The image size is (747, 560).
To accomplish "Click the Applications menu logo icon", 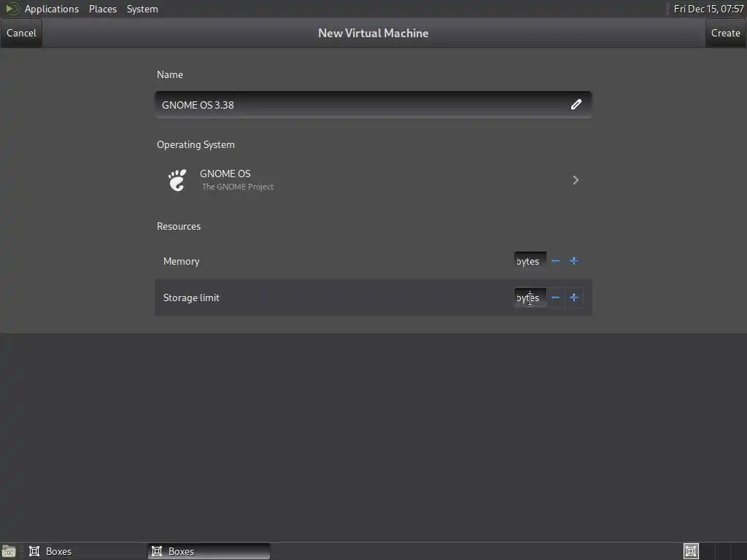I will [12, 9].
